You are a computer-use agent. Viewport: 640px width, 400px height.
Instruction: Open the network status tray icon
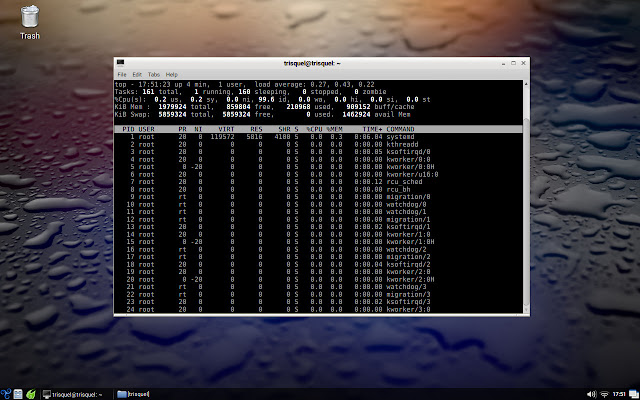point(604,394)
